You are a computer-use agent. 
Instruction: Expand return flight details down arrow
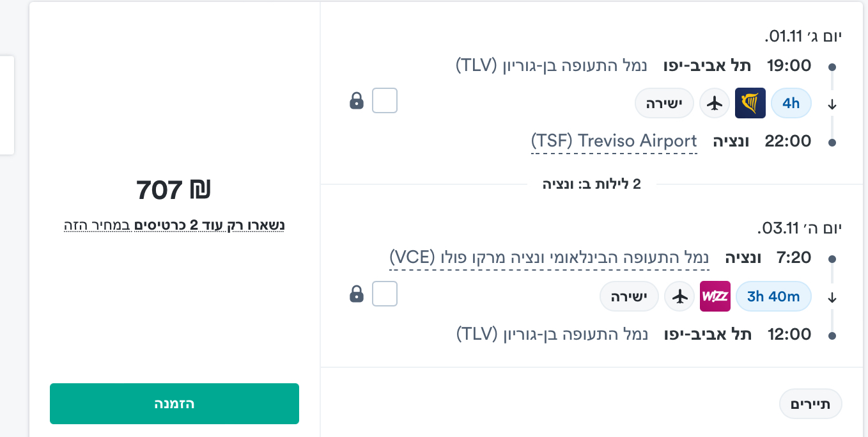tap(832, 298)
